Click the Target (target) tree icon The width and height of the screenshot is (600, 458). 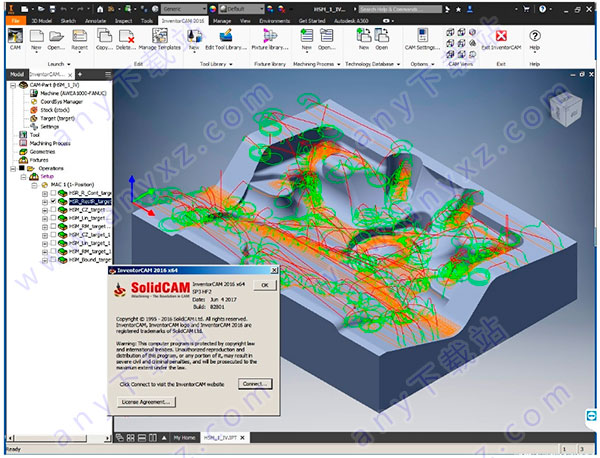[x=34, y=119]
